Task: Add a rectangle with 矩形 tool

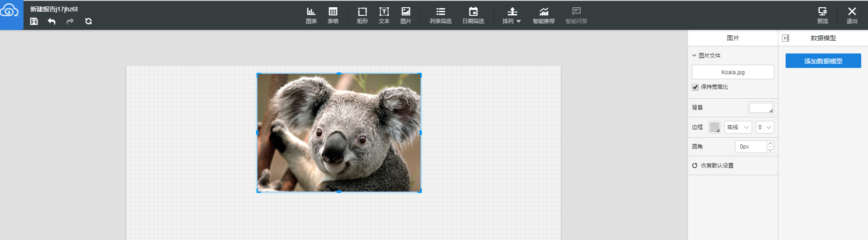Action: [x=362, y=15]
